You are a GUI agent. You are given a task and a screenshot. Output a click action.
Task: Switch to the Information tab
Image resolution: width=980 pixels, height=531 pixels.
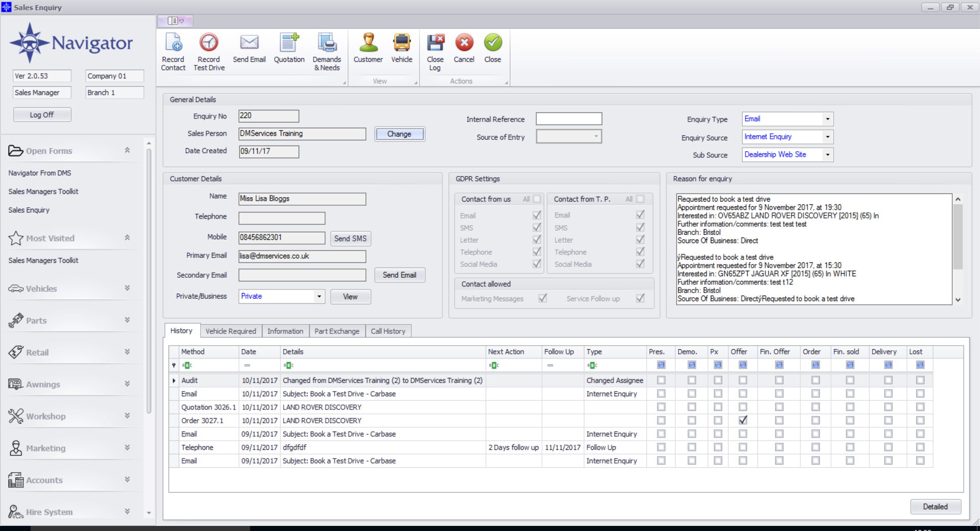click(x=285, y=331)
